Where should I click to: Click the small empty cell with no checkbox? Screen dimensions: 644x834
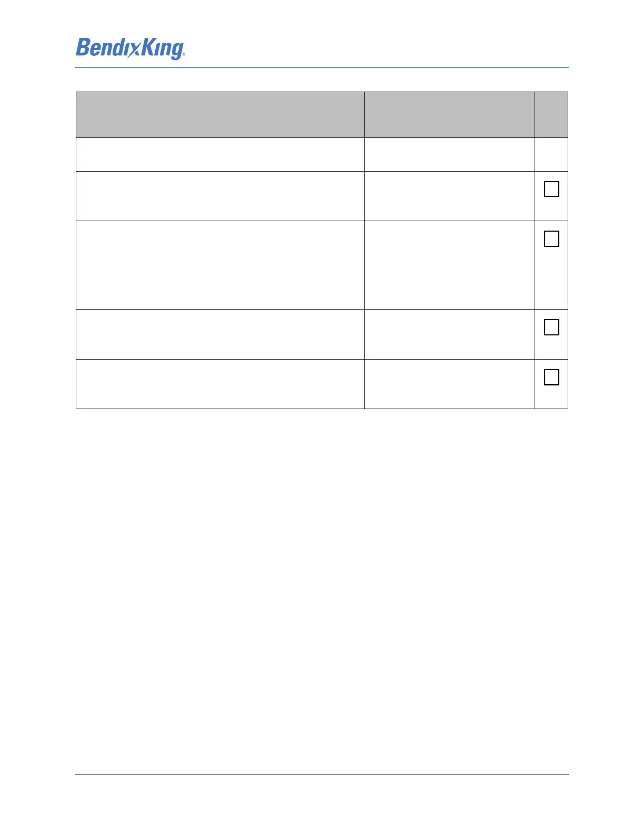coord(551,154)
